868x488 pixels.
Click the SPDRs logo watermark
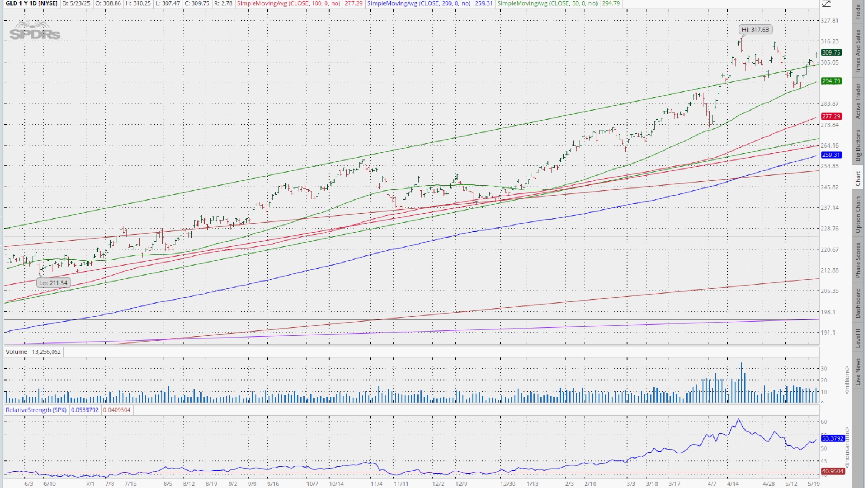pos(34,31)
